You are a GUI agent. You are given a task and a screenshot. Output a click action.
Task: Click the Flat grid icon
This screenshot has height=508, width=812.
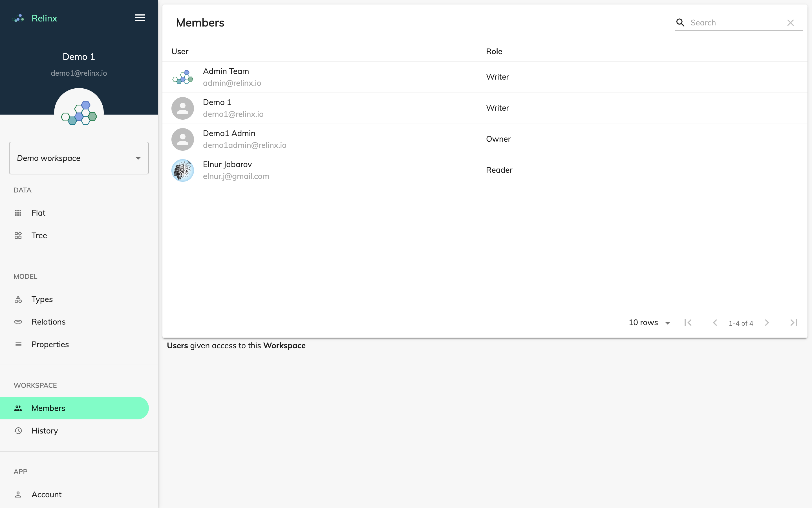coord(18,213)
